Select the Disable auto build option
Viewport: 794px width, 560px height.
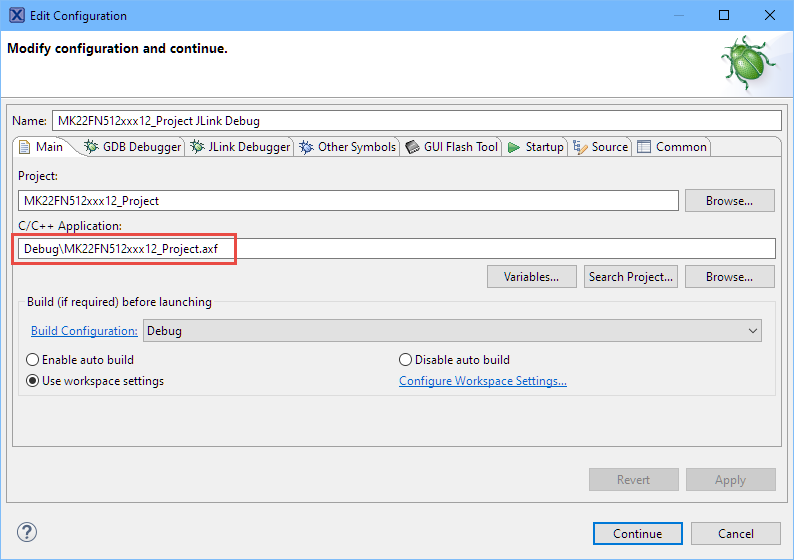(x=406, y=360)
